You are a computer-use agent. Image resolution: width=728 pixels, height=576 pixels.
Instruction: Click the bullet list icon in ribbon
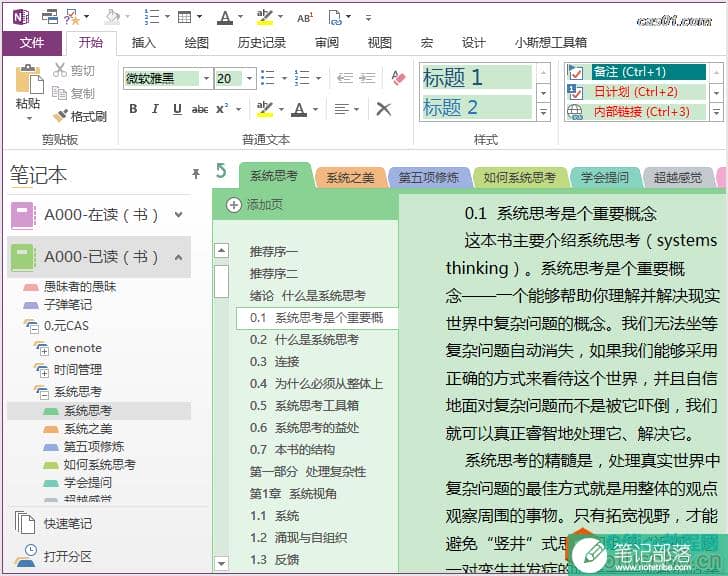[267, 78]
